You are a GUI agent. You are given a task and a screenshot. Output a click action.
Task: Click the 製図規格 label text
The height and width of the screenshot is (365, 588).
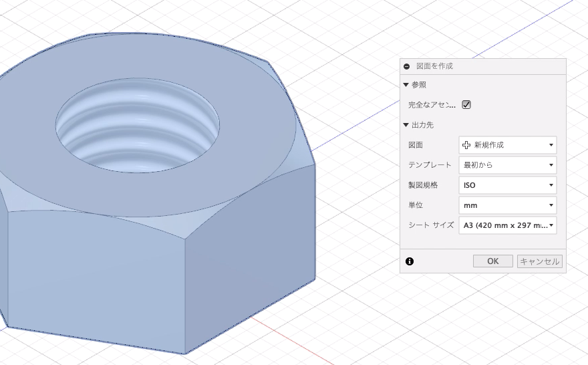tap(423, 185)
